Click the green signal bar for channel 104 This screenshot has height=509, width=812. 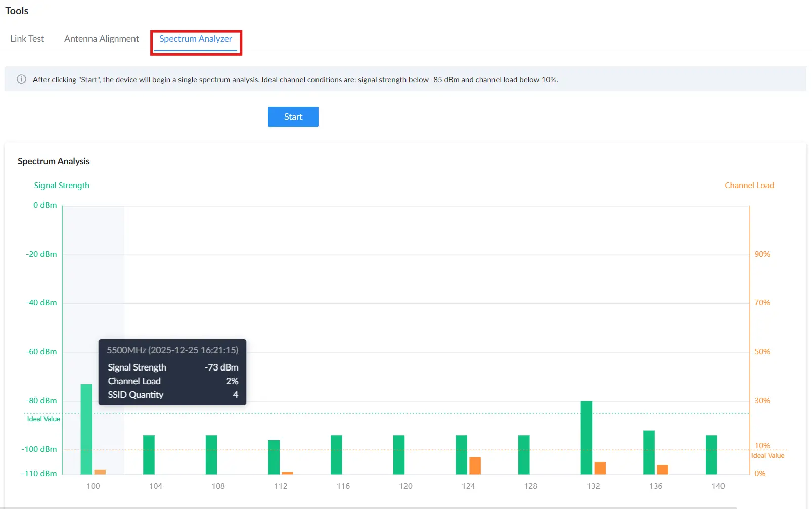click(149, 455)
